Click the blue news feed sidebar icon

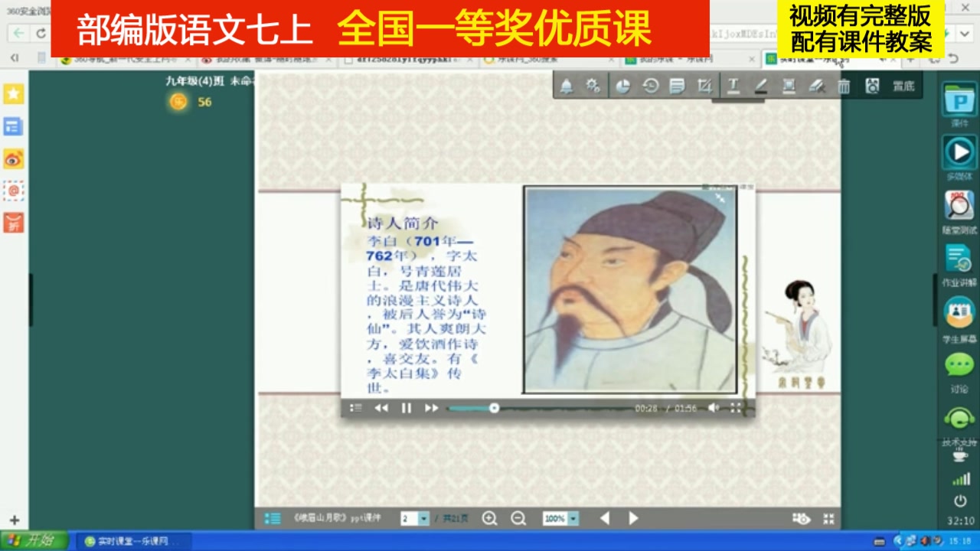pos(14,126)
